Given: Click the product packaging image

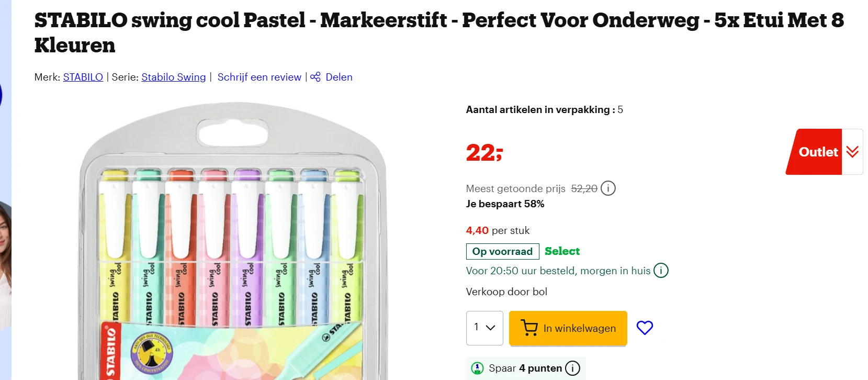Looking at the screenshot, I should 235,241.
